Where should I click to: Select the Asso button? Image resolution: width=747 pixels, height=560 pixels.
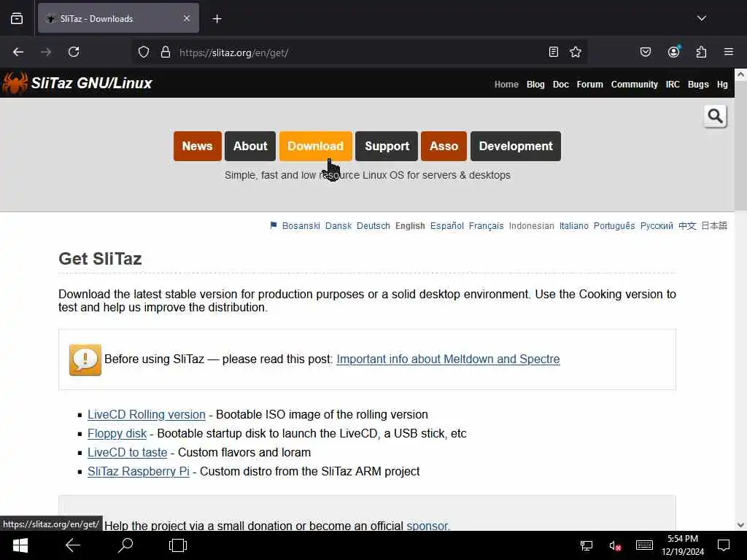tap(444, 146)
